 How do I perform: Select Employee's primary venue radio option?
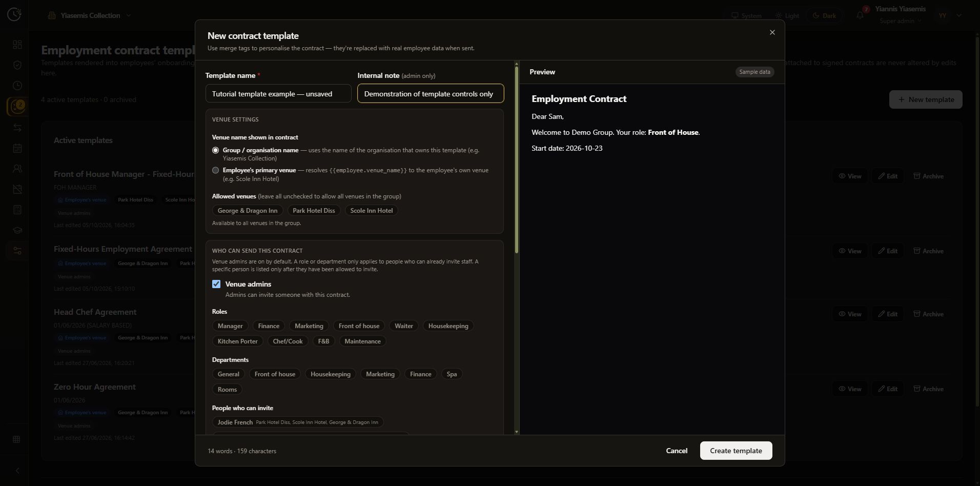pyautogui.click(x=215, y=170)
